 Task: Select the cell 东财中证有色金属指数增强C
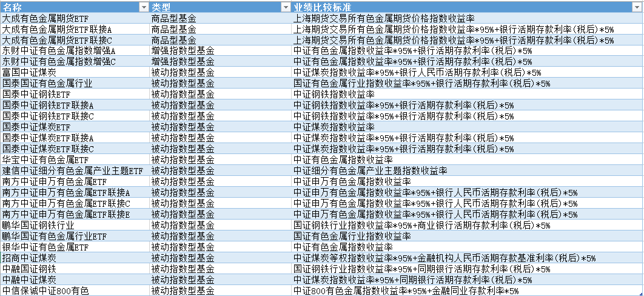[75, 62]
